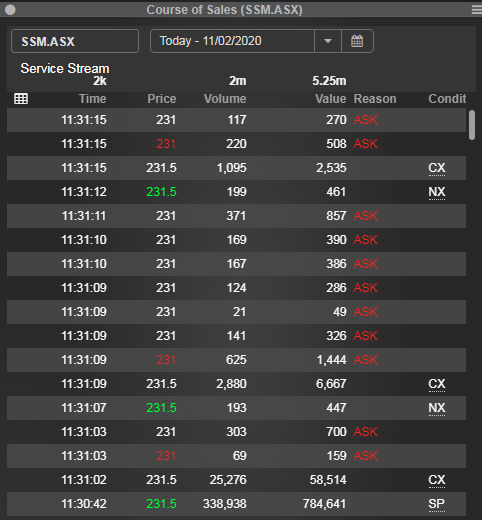
Task: Sort by the Price column header
Action: 162,99
